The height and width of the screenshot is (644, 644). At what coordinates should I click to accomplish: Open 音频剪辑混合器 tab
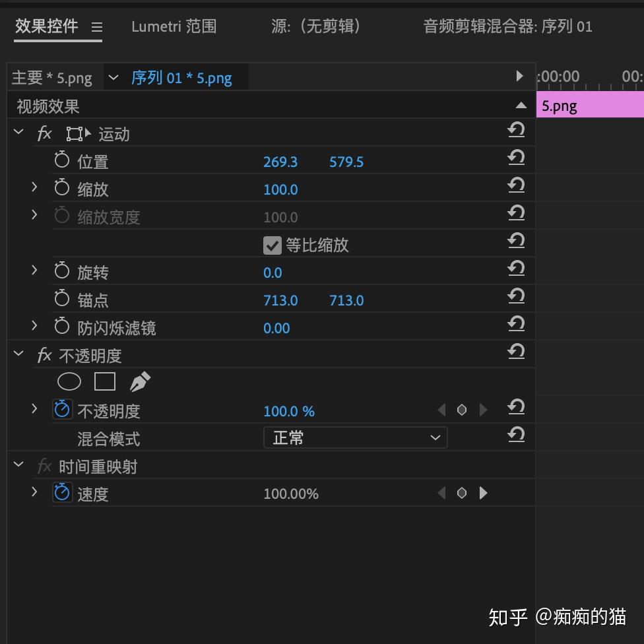tap(507, 26)
